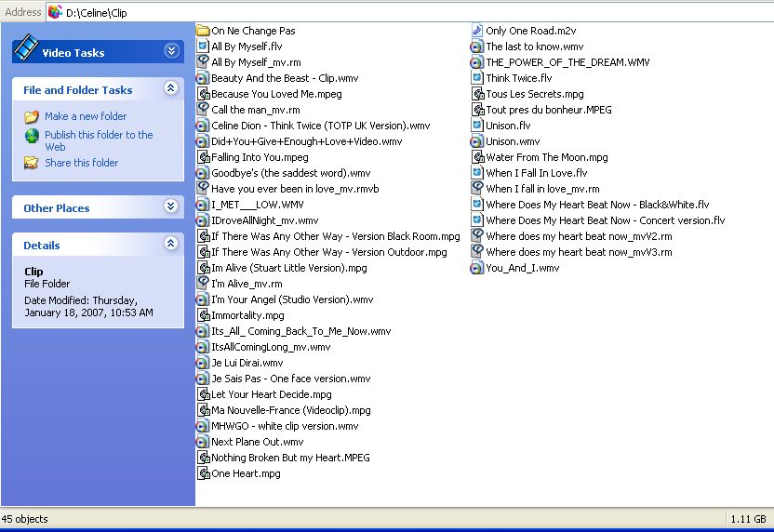Select the Only One Road.m2v file icon

point(477,31)
